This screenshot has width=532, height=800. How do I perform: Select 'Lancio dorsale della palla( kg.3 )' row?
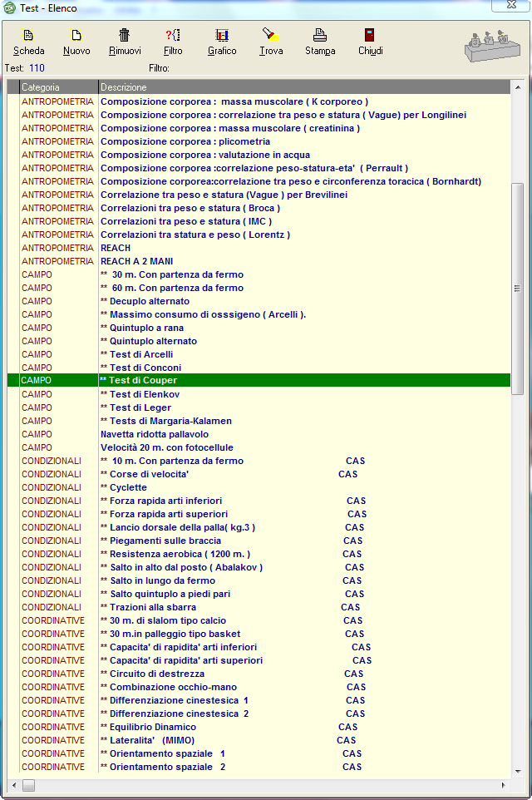[x=259, y=527]
